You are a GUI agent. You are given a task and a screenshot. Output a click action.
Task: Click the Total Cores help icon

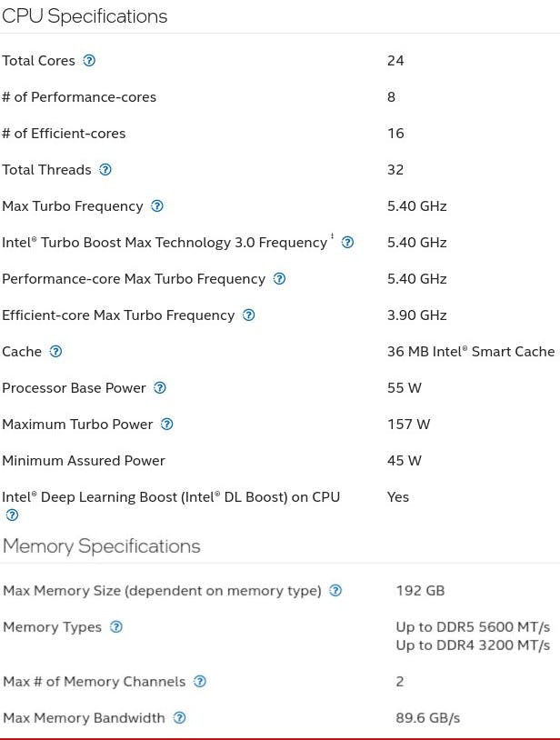click(x=89, y=61)
